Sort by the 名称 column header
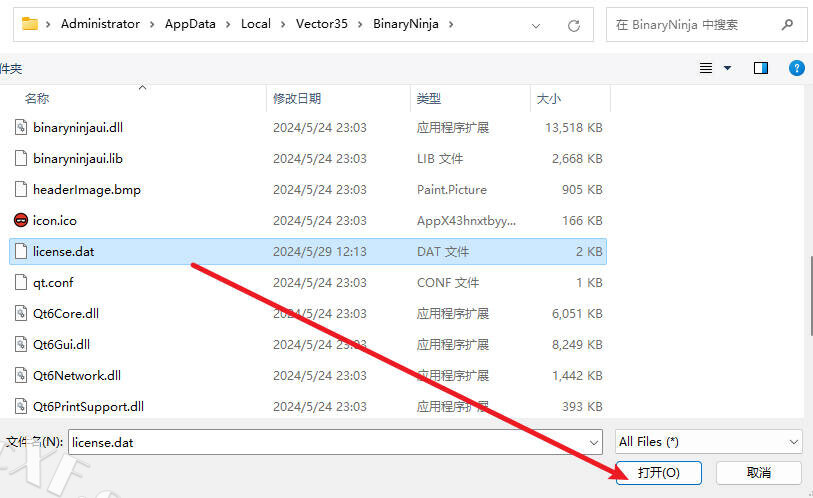This screenshot has height=498, width=813. tap(37, 99)
